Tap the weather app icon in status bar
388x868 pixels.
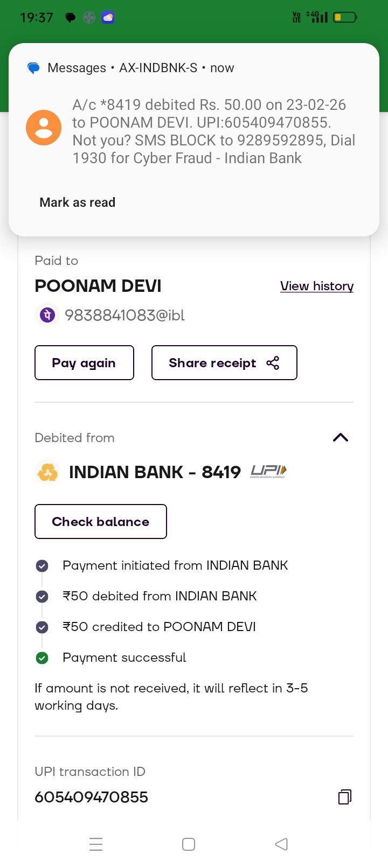coord(108,18)
